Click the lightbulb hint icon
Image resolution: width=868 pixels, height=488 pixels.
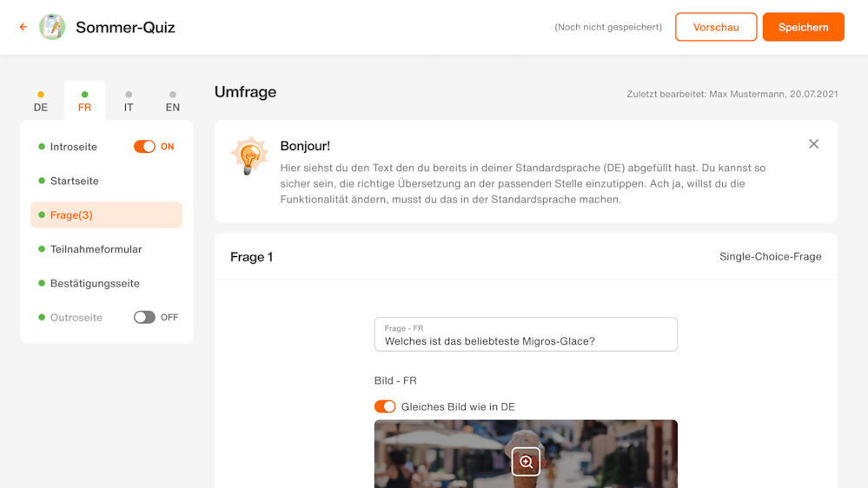249,156
